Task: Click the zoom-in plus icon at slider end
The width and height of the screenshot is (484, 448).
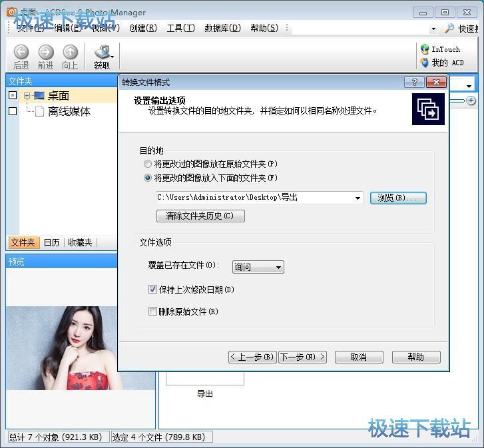Action: (x=471, y=101)
